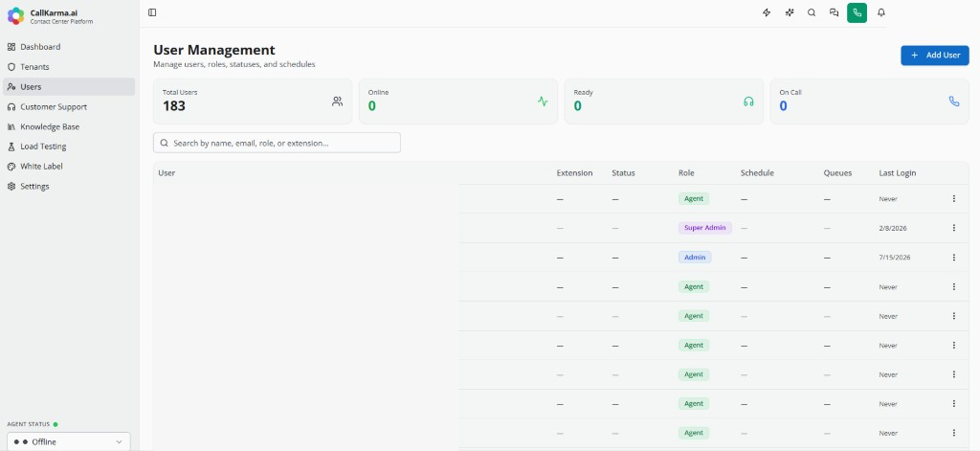The height and width of the screenshot is (451, 980).
Task: Click the 'Manage users, roles, statuses, and schedules' subtitle
Action: [x=234, y=64]
